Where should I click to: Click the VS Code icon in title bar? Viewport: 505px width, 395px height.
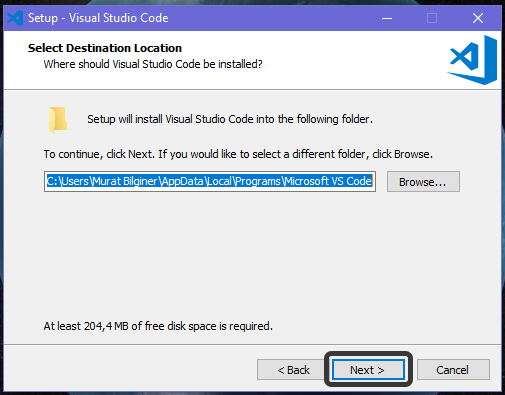[x=15, y=18]
